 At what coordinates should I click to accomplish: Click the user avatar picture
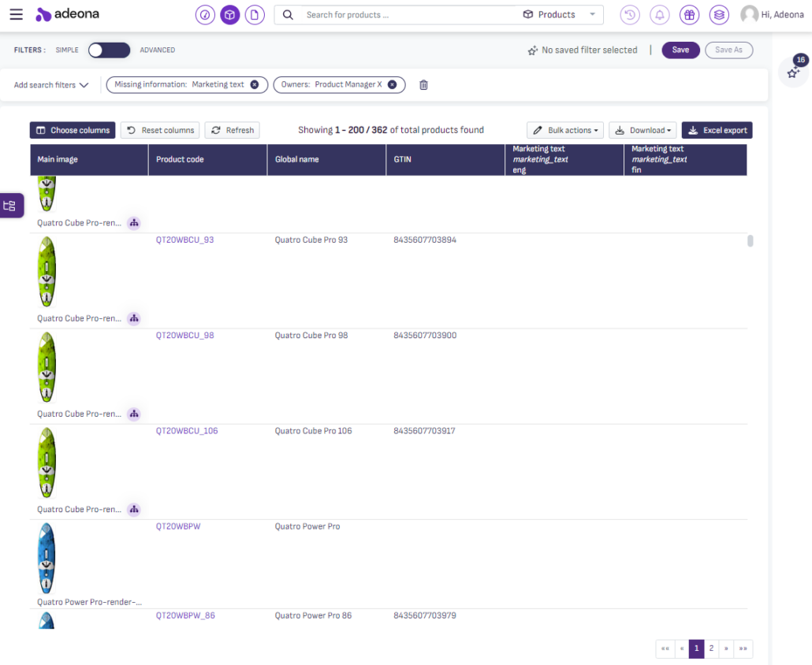point(750,14)
